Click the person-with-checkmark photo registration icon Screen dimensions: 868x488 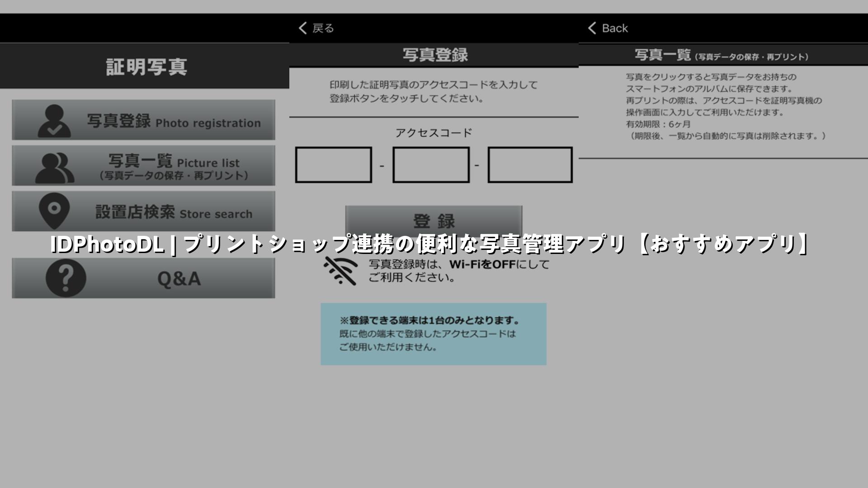tap(54, 121)
